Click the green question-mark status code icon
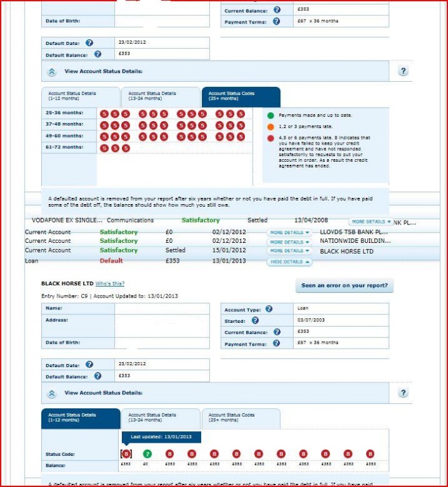The height and width of the screenshot is (487, 448). (x=147, y=454)
